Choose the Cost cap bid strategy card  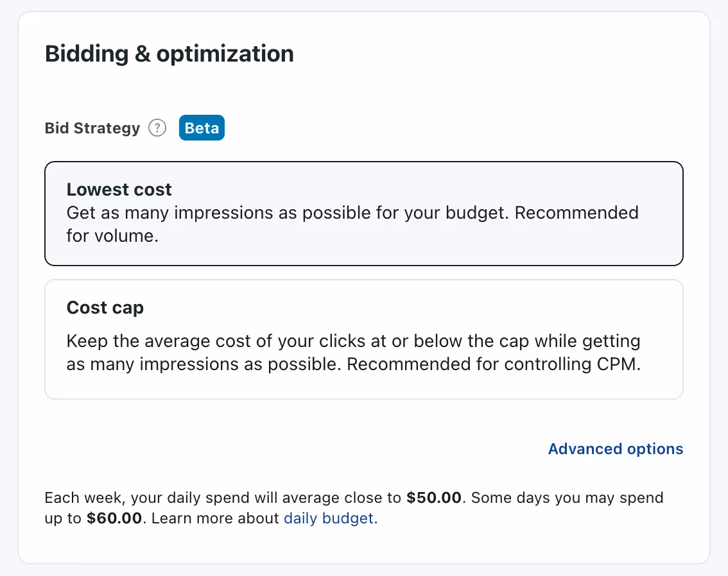pos(363,339)
